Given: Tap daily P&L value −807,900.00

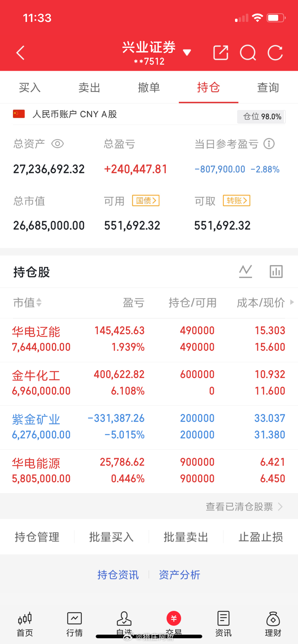Looking at the screenshot, I should click(220, 169).
